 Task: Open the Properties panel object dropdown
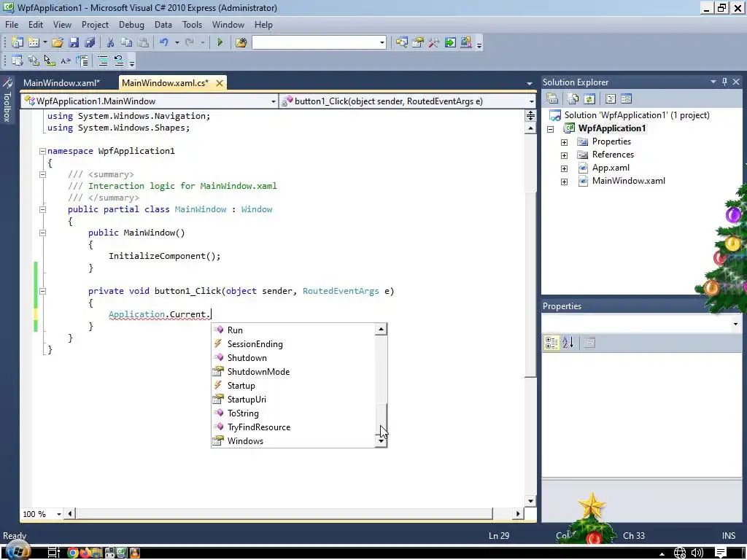(735, 324)
